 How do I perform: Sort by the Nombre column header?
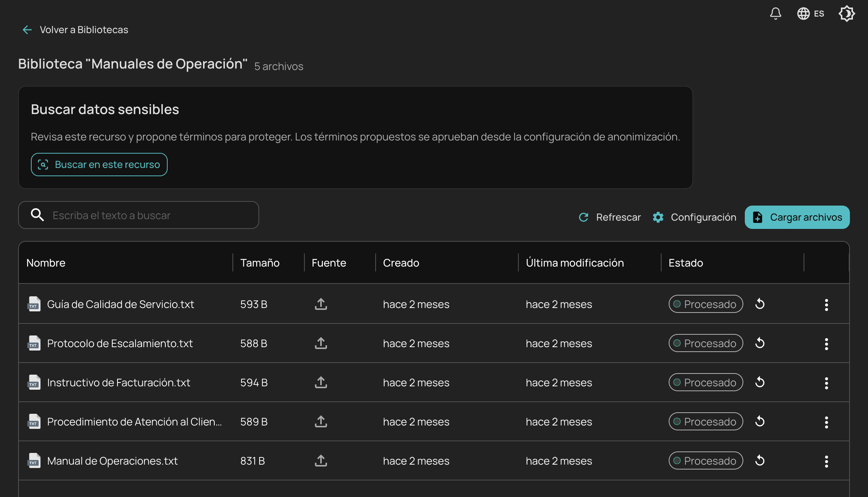pyautogui.click(x=46, y=263)
